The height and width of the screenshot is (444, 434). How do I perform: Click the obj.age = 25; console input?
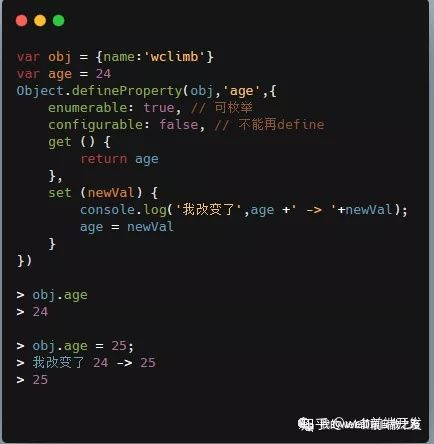(83, 346)
